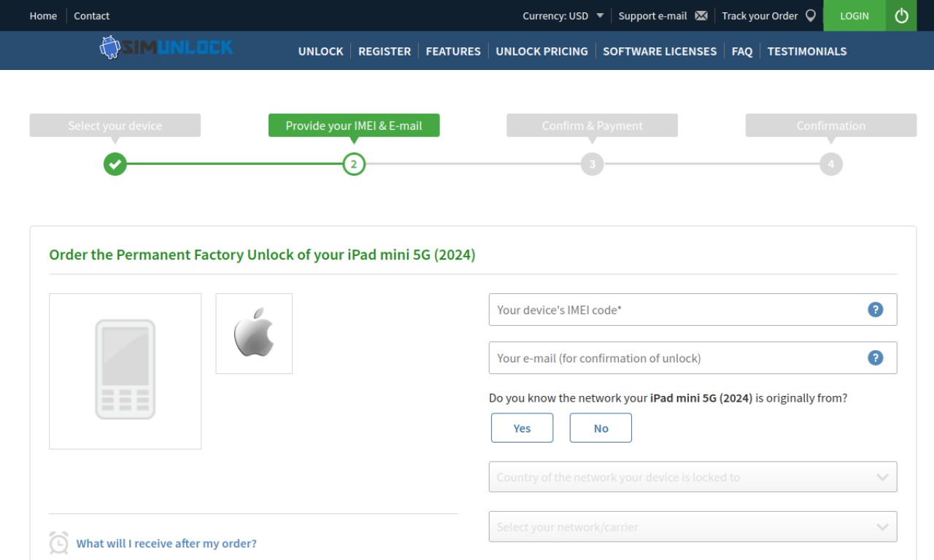Open help icon for the IMEI code field
This screenshot has height=560, width=934.
[876, 309]
